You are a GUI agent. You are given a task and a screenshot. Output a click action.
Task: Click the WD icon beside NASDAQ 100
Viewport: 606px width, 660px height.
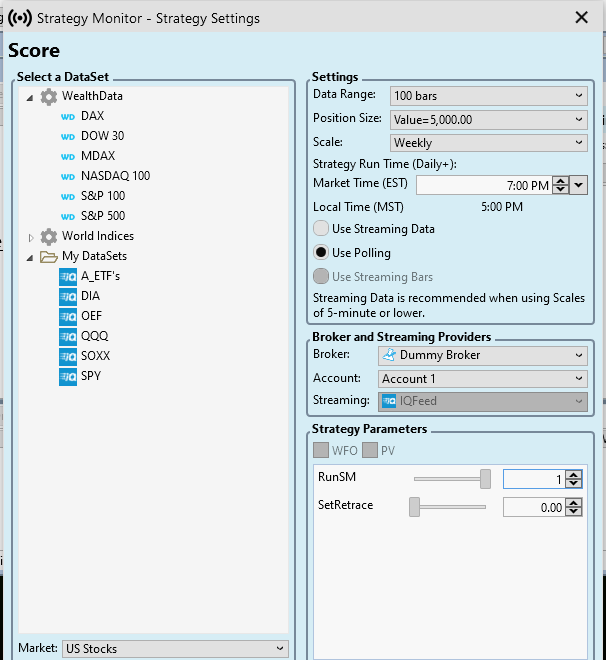[68, 177]
